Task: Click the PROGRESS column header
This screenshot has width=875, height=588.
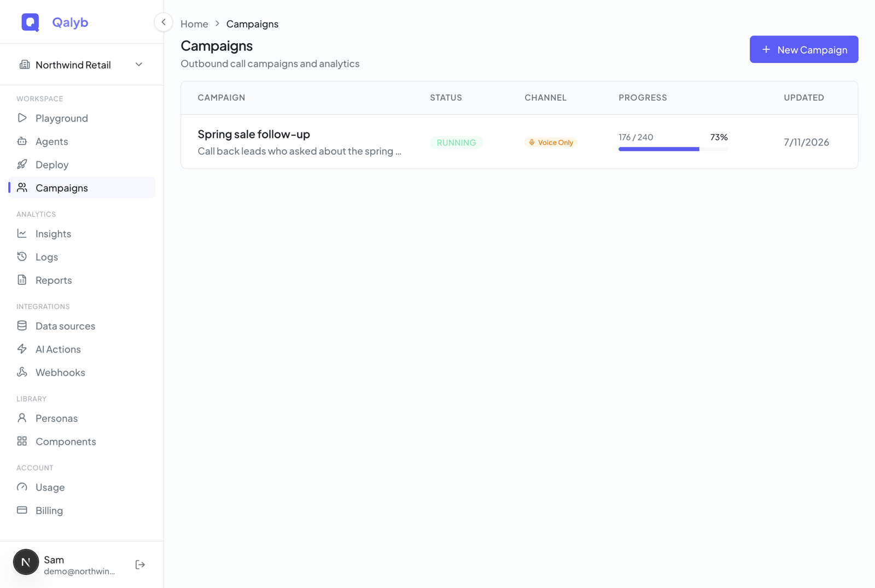Action: click(x=643, y=97)
